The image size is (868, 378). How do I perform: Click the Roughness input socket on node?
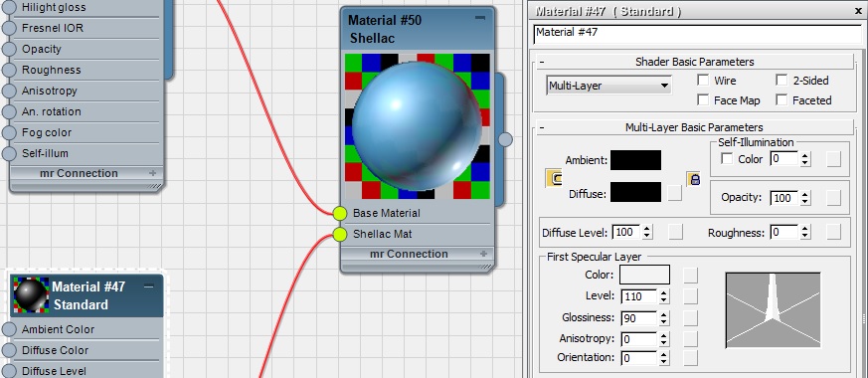click(x=9, y=70)
